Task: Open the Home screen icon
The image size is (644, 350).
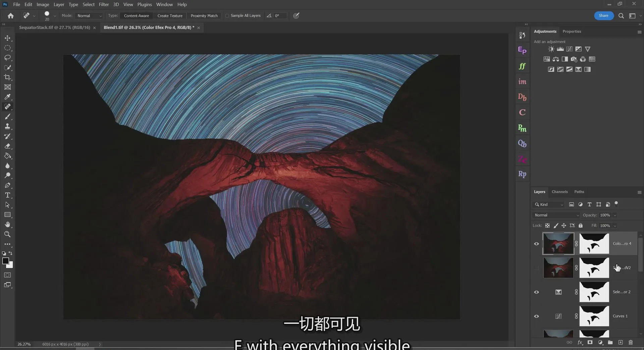Action: [x=11, y=16]
